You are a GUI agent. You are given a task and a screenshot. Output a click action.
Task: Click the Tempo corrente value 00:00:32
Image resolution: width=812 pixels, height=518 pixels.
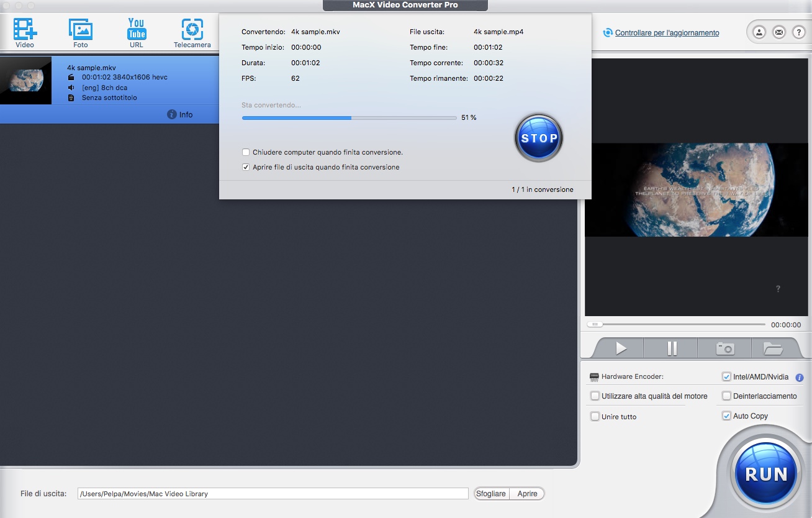pyautogui.click(x=489, y=63)
